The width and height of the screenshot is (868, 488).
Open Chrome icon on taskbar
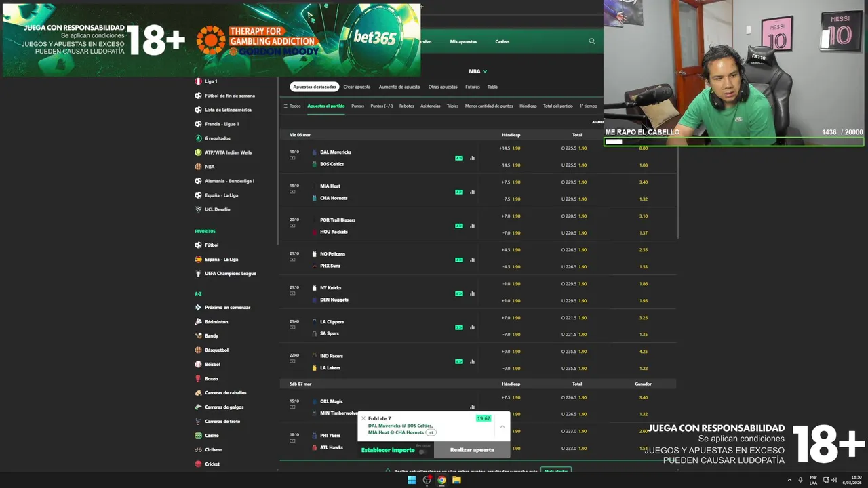tap(441, 480)
